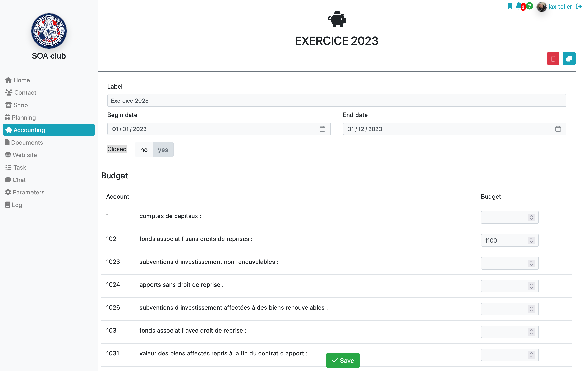Image resolution: width=588 pixels, height=371 pixels.
Task: Click the logout arrow icon
Action: [578, 6]
